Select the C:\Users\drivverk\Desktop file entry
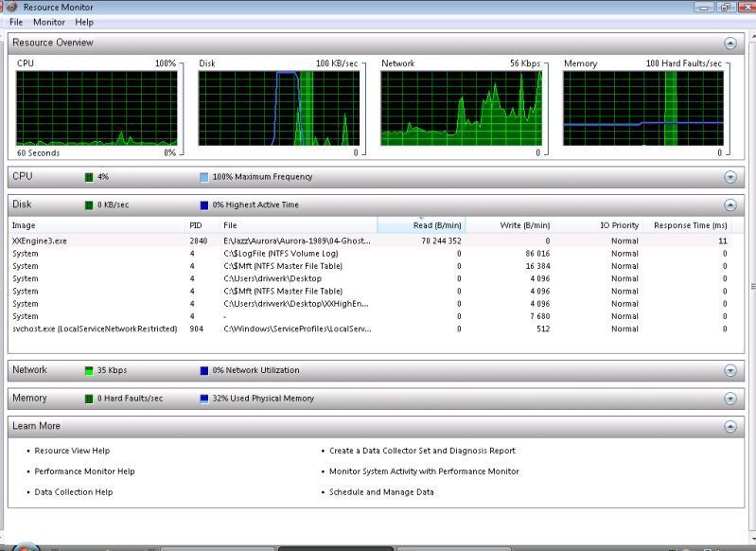 click(x=273, y=278)
